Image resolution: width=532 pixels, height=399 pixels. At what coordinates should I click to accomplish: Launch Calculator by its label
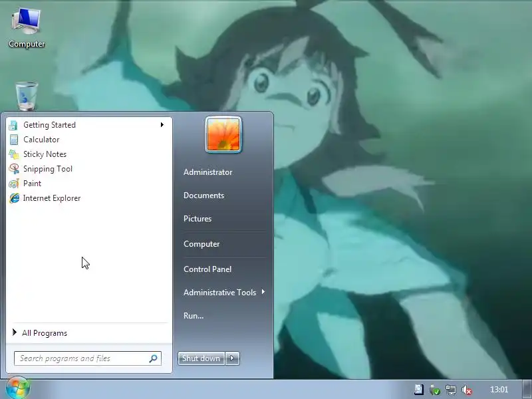point(41,140)
